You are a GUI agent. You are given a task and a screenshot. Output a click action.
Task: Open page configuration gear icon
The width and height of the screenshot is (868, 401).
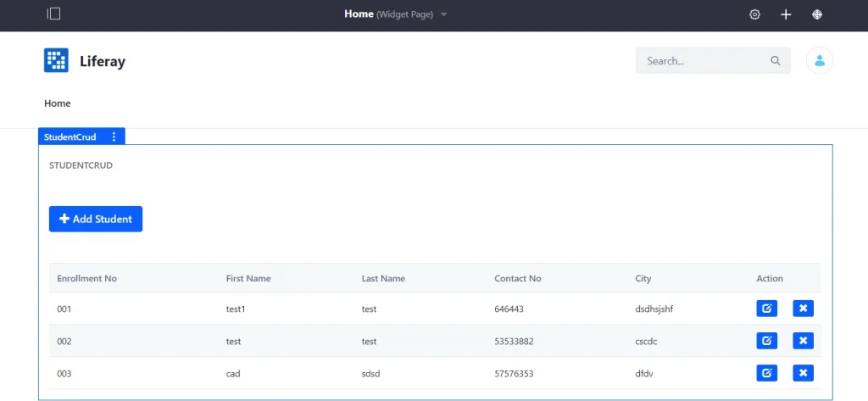pos(754,14)
